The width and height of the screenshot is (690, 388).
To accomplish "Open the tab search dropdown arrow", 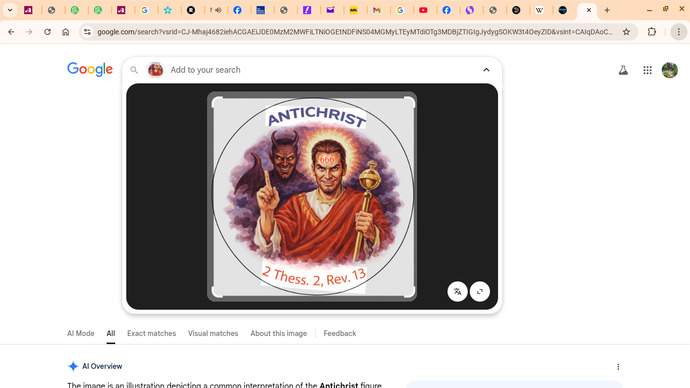I will (x=10, y=10).
